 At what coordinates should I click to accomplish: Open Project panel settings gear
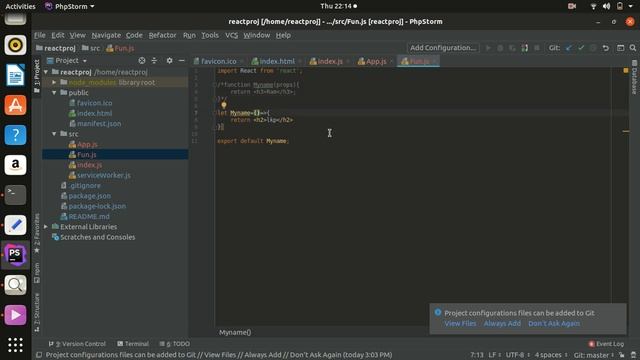coord(169,60)
